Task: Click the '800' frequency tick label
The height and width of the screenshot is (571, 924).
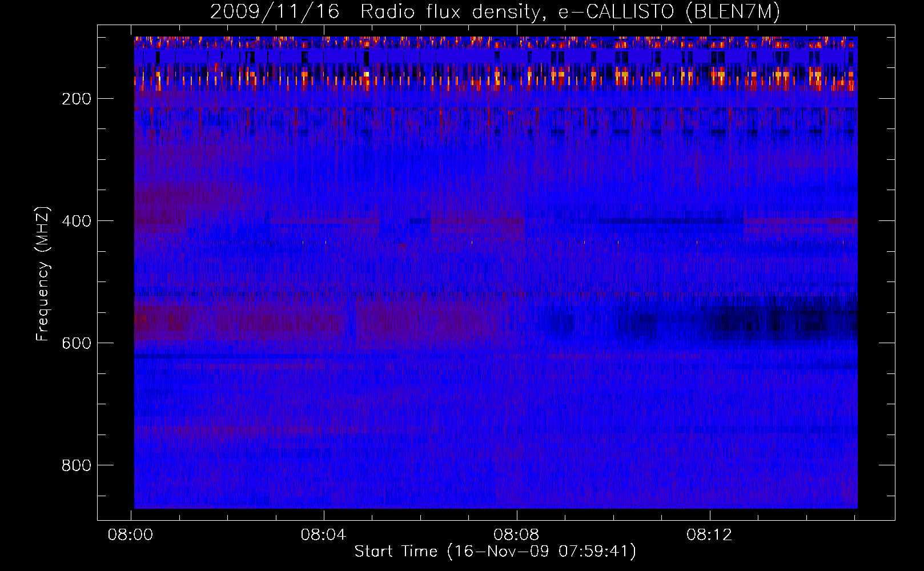Action: (x=77, y=465)
